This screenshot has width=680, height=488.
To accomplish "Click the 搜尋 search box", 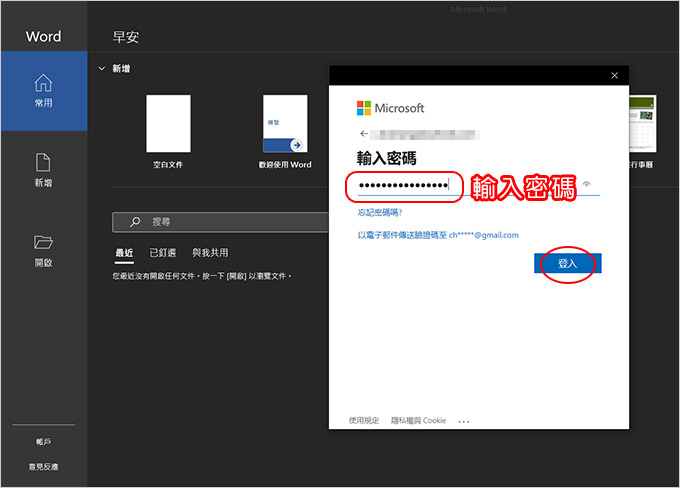I will click(x=221, y=222).
